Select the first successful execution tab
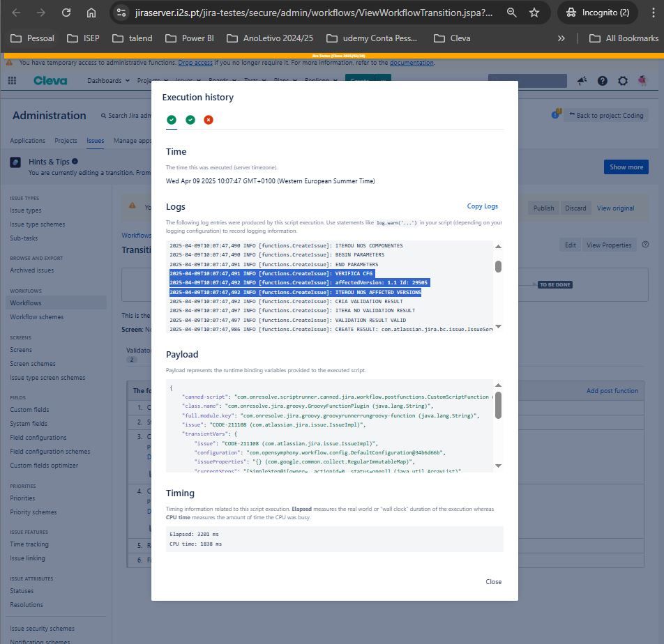Screen dimensions: 664x644 pyautogui.click(x=172, y=120)
